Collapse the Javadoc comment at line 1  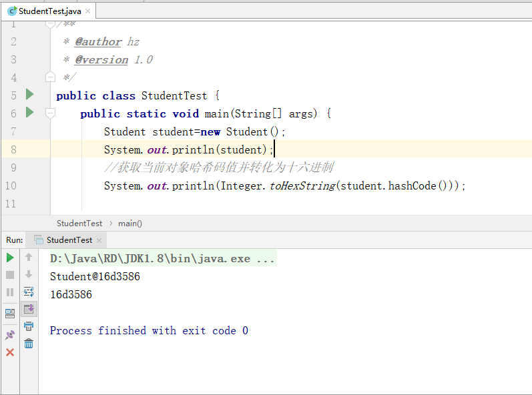[x=50, y=25]
